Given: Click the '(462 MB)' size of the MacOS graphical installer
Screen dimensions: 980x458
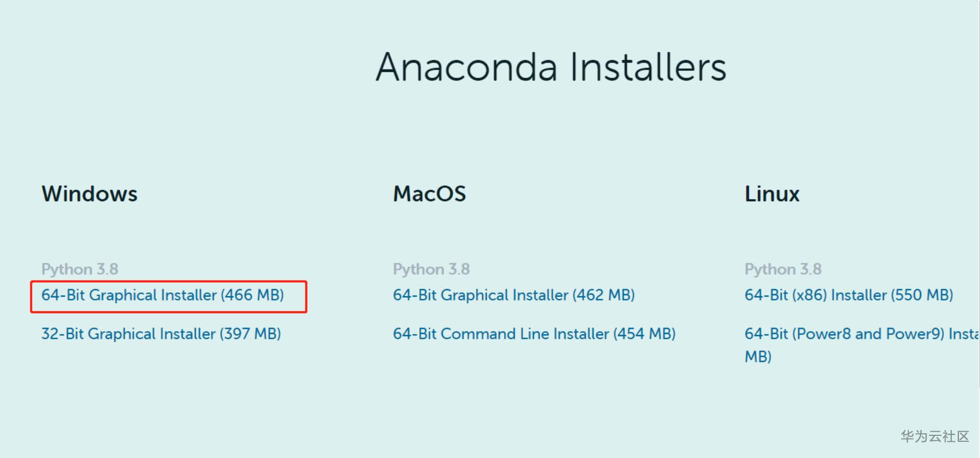Looking at the screenshot, I should 603,296.
